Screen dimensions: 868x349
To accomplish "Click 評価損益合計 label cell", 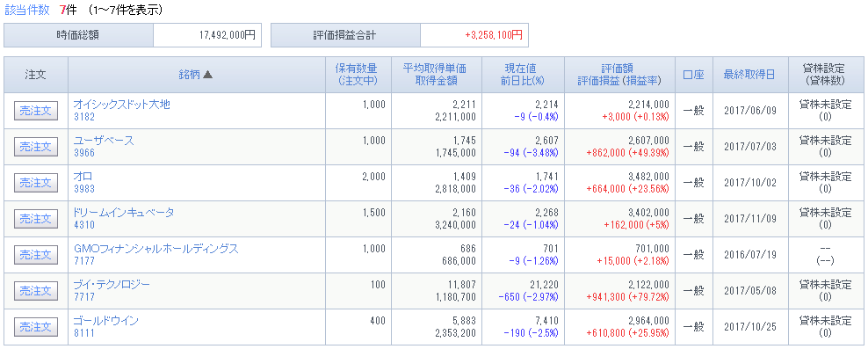I will pyautogui.click(x=345, y=35).
